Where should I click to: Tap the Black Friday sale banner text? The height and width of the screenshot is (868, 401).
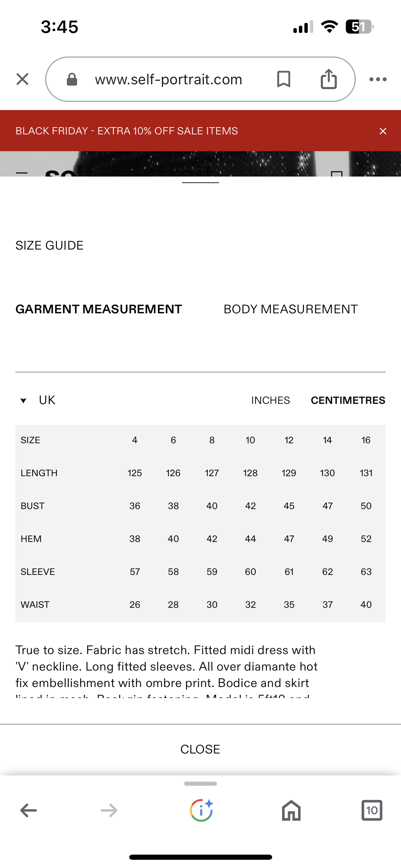[x=127, y=131]
